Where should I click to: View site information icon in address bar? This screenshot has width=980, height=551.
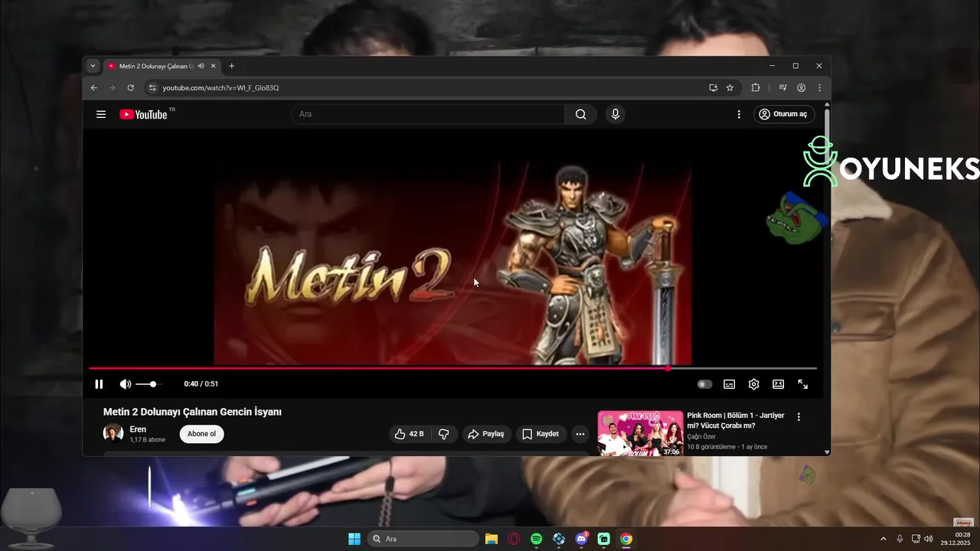[152, 88]
